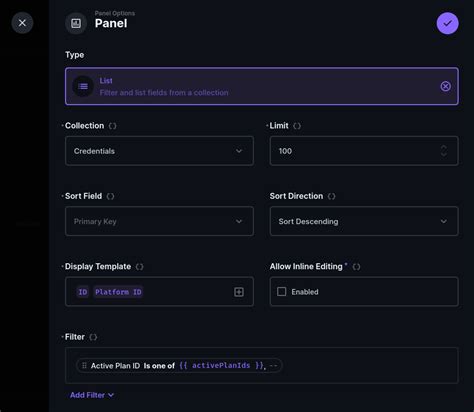
Task: Select the List type card
Action: pos(262,86)
